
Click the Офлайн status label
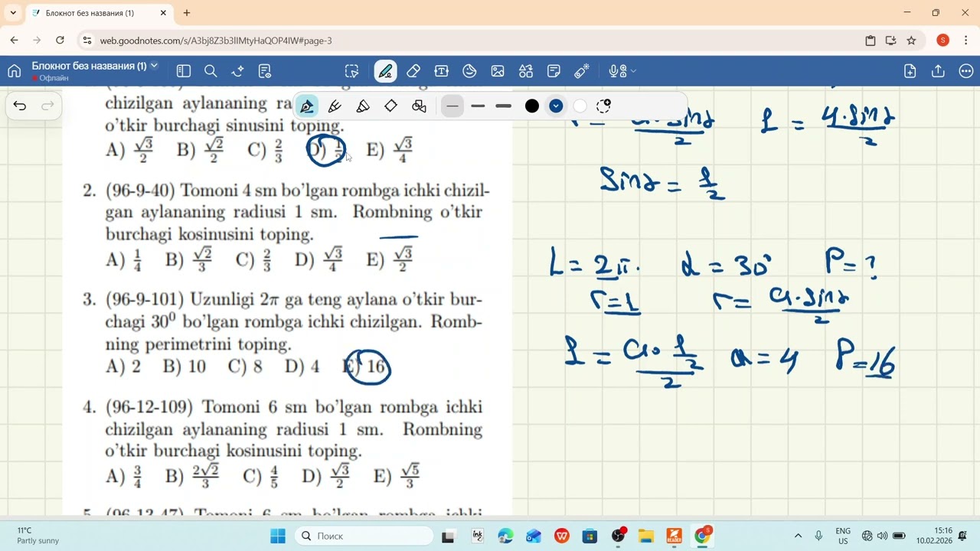[x=54, y=78]
